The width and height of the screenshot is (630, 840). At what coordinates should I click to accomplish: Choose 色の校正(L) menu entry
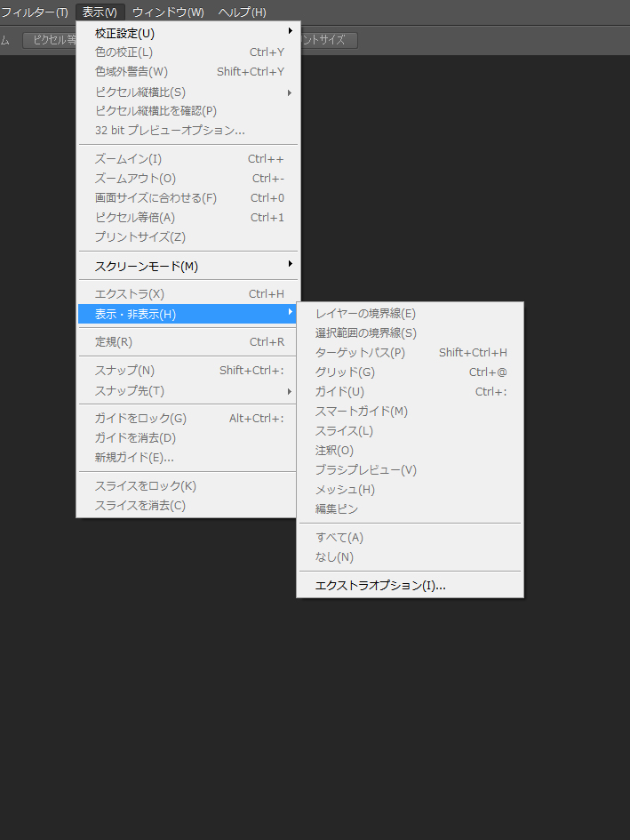tap(188, 52)
